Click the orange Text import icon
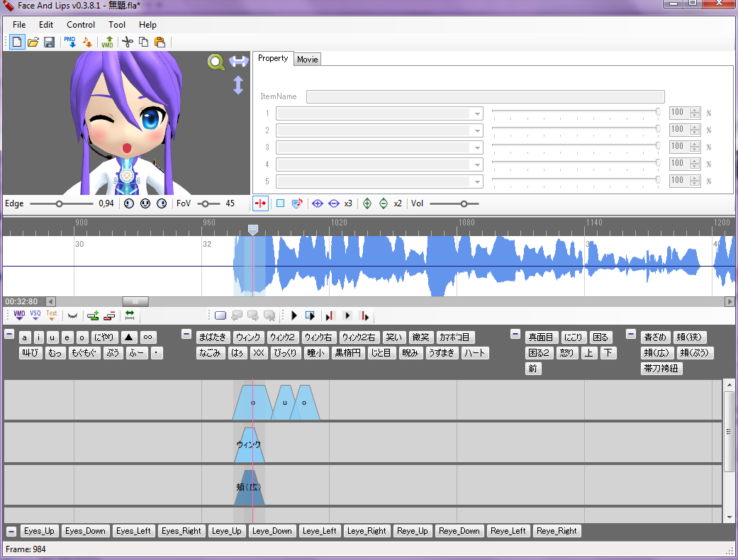The width and height of the screenshot is (738, 560). coord(52,315)
